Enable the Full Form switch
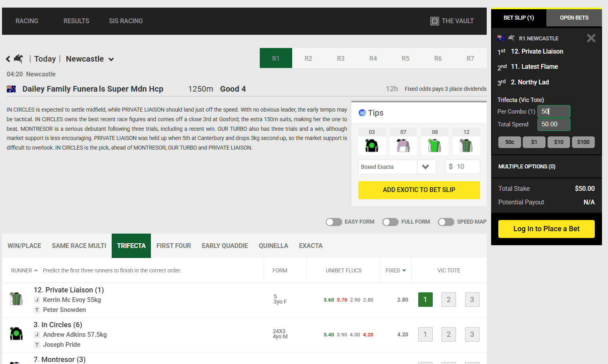 (x=390, y=222)
